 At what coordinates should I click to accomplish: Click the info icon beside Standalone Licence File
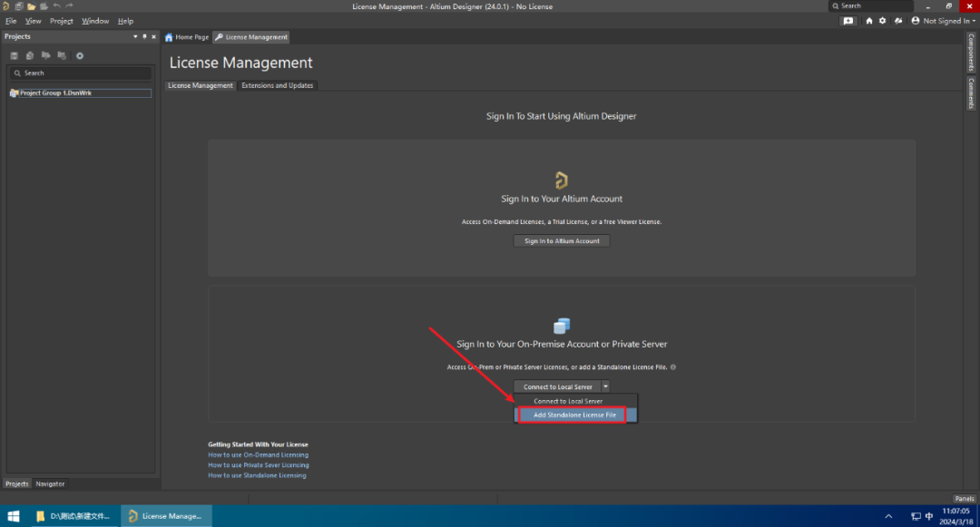pos(672,367)
